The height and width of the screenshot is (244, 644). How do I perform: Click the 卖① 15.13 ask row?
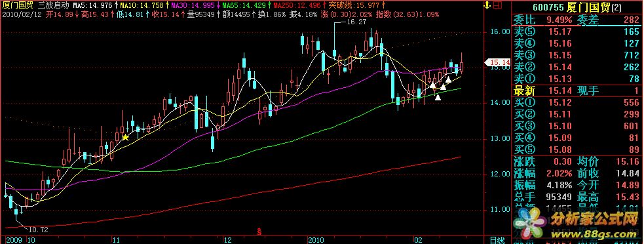coord(577,79)
